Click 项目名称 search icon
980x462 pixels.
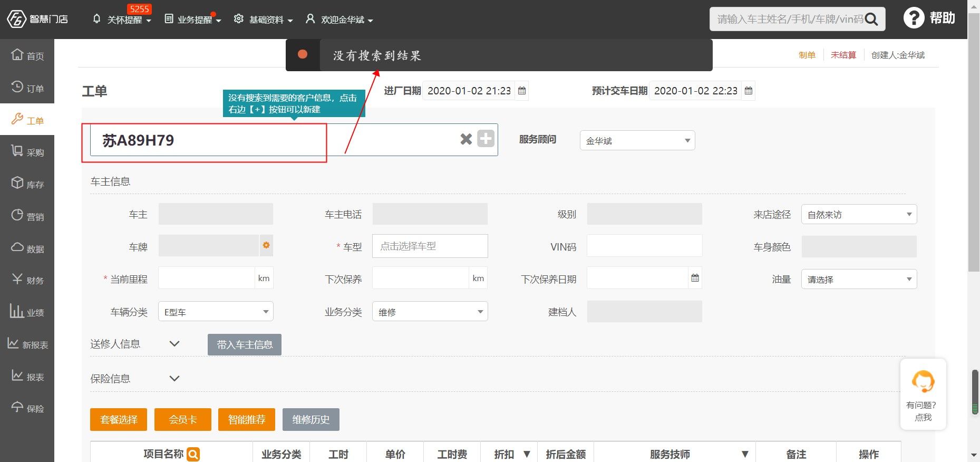(x=193, y=454)
